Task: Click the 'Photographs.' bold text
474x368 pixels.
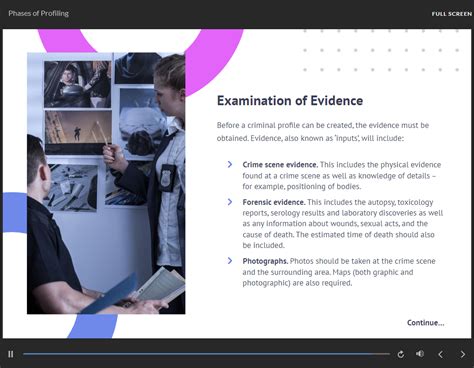Action: pos(265,261)
